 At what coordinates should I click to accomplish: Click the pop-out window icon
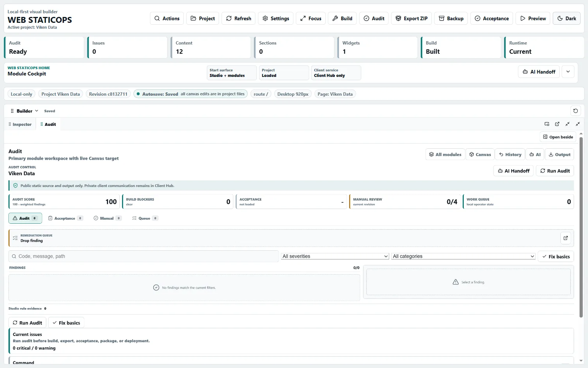pyautogui.click(x=557, y=124)
